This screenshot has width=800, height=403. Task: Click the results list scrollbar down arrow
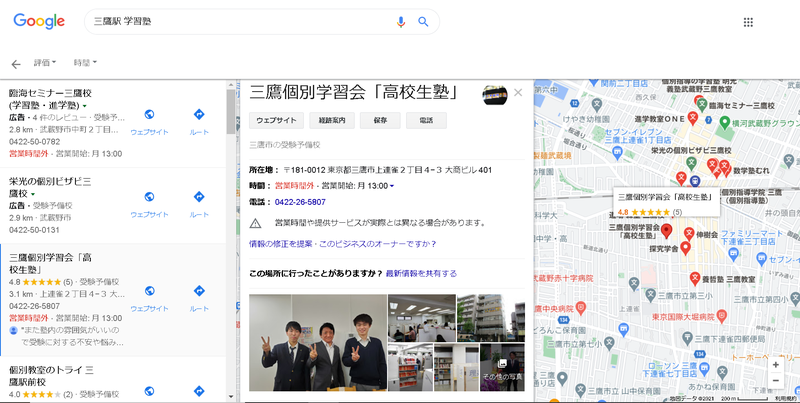pos(231,396)
